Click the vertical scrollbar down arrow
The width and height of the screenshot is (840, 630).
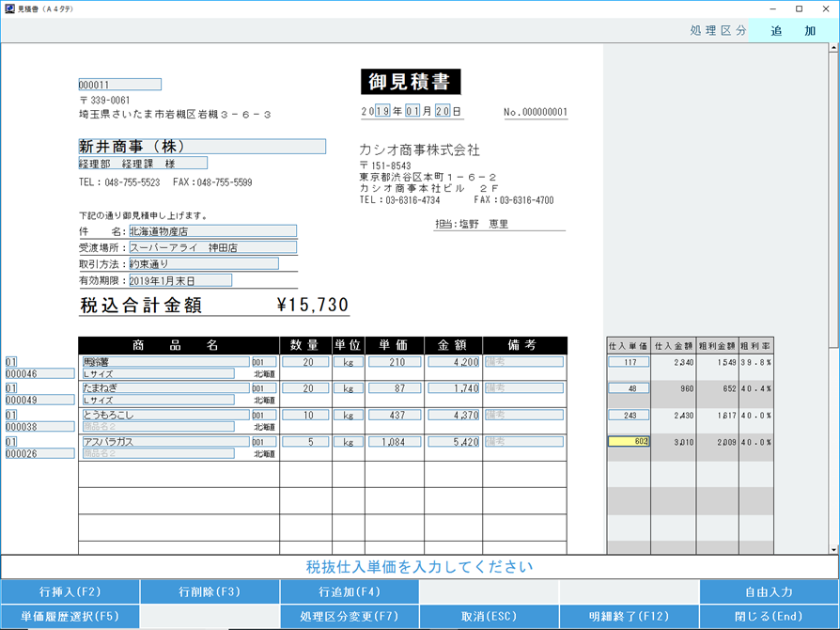pyautogui.click(x=833, y=549)
